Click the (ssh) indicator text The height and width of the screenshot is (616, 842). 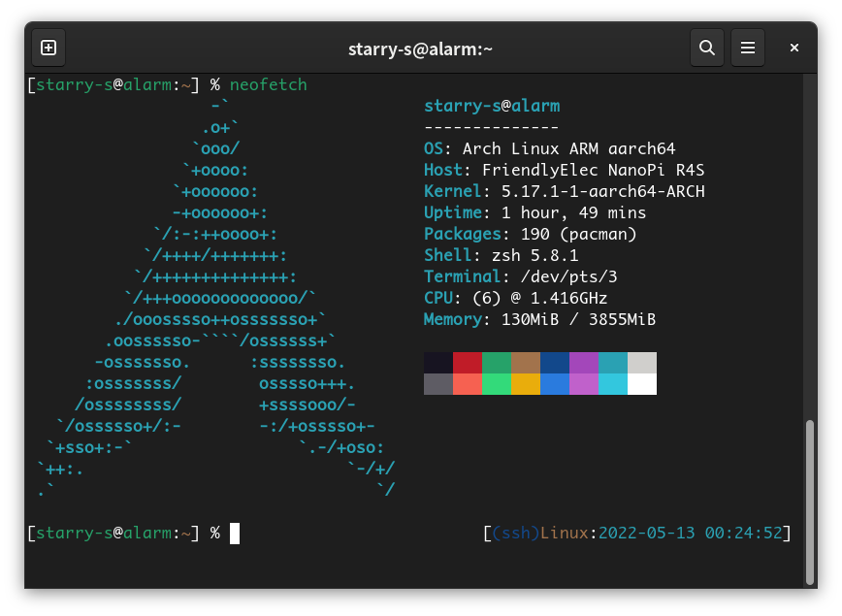(514, 533)
